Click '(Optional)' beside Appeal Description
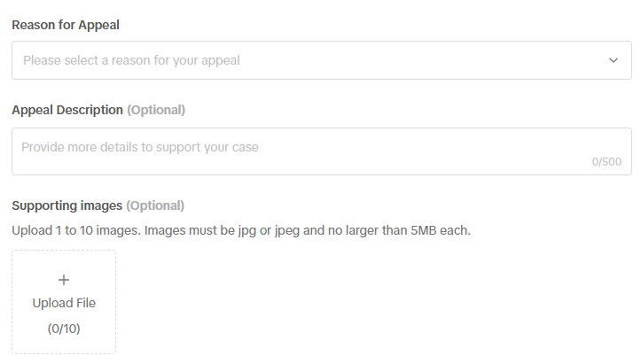The width and height of the screenshot is (641, 364). [x=156, y=110]
